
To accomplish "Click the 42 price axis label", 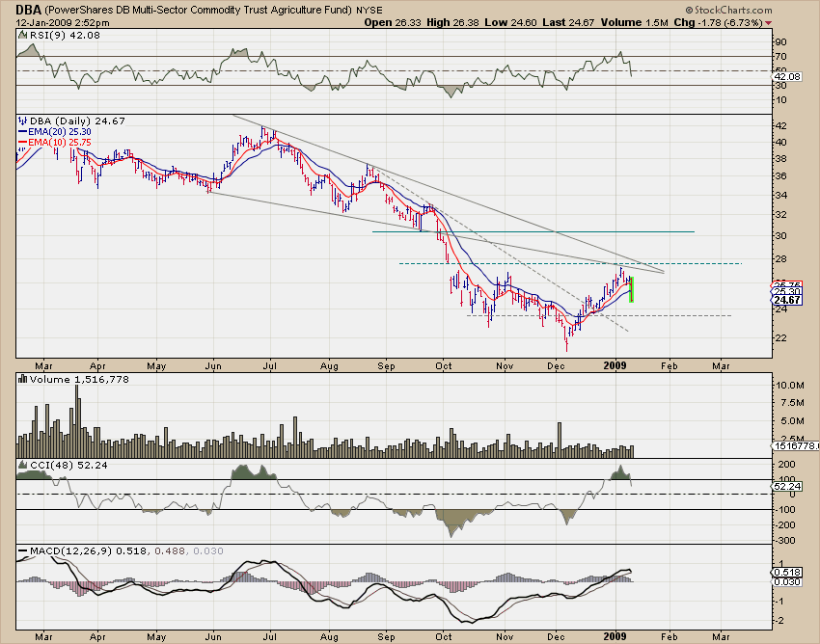I will (780, 126).
